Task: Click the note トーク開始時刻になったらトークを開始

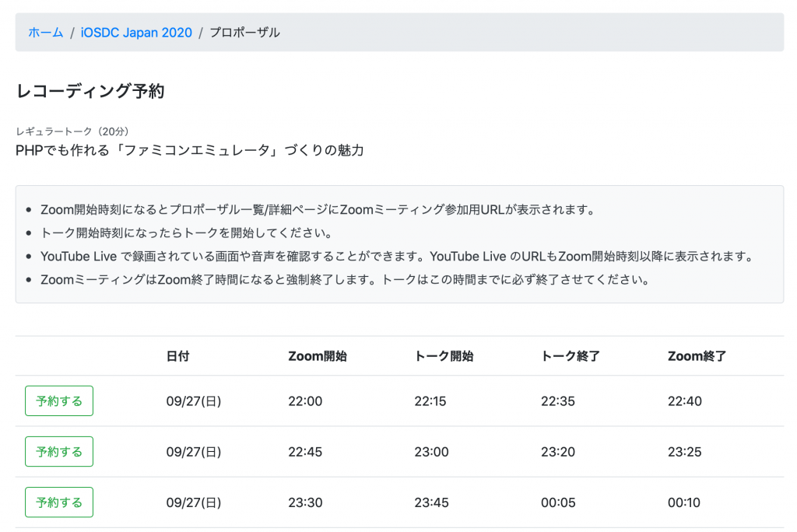Action: coord(187,233)
